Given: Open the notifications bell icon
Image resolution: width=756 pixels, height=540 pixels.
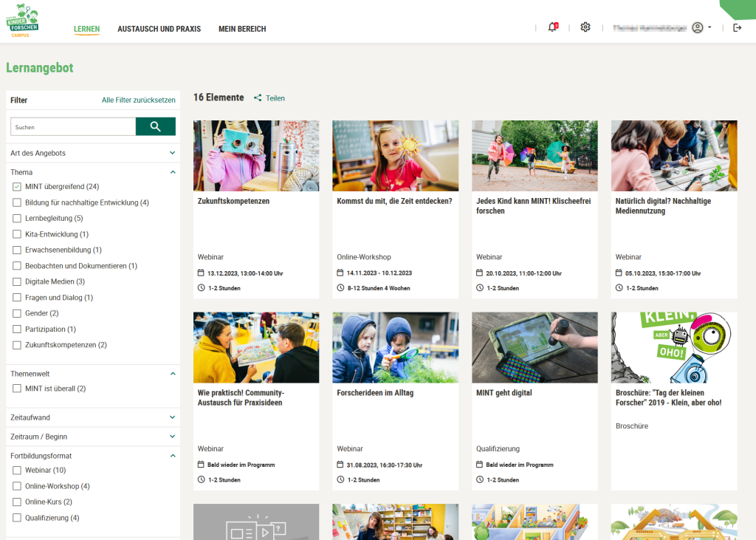Looking at the screenshot, I should (x=552, y=27).
